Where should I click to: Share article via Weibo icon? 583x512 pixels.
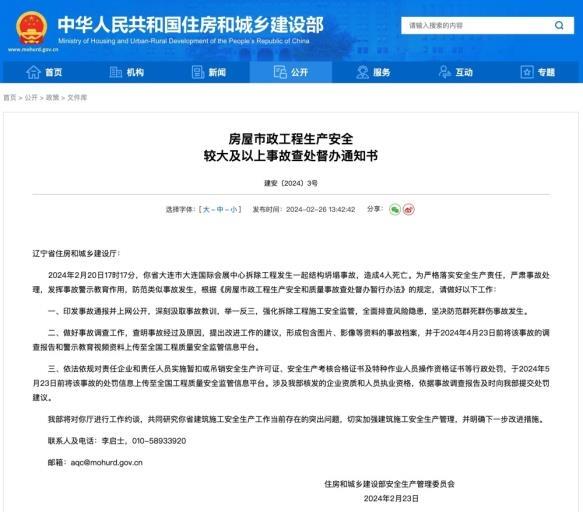(x=409, y=209)
